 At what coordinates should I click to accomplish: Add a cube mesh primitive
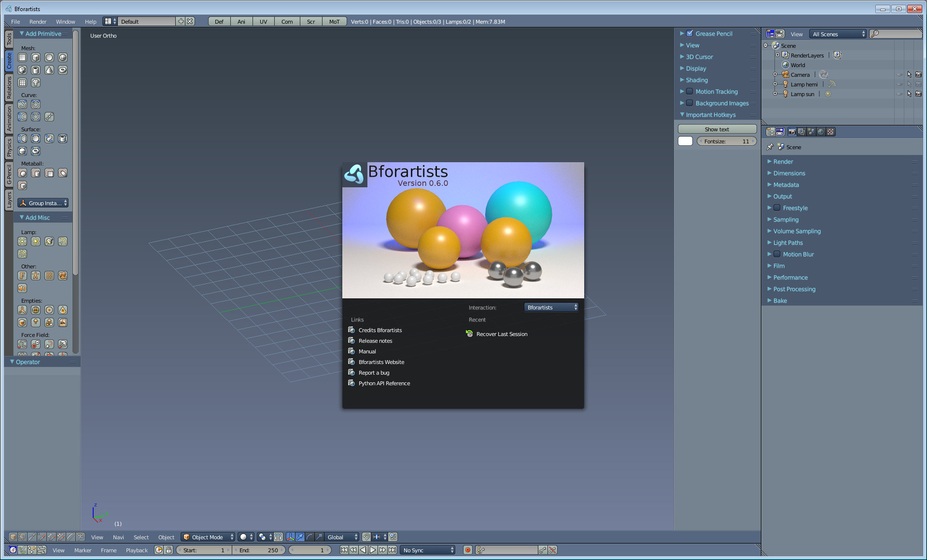point(36,57)
